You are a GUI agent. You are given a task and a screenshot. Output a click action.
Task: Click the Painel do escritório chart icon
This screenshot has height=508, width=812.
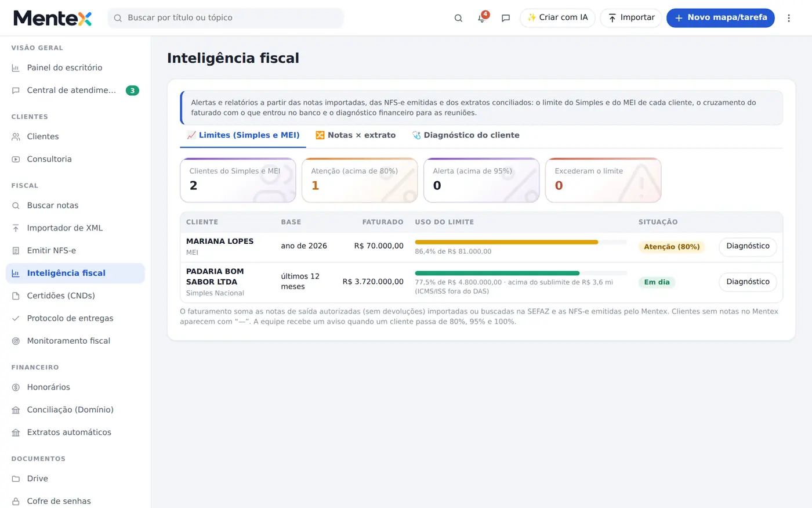[16, 68]
